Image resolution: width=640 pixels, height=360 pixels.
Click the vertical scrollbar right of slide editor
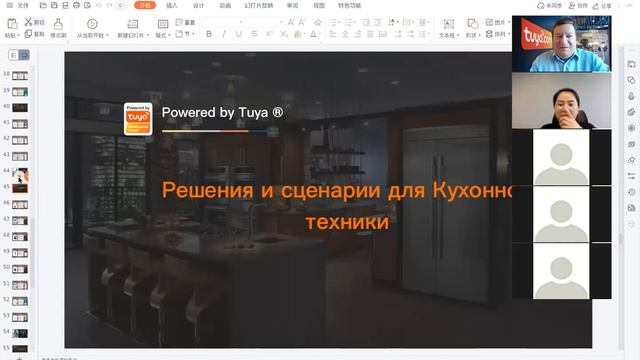tap(621, 198)
